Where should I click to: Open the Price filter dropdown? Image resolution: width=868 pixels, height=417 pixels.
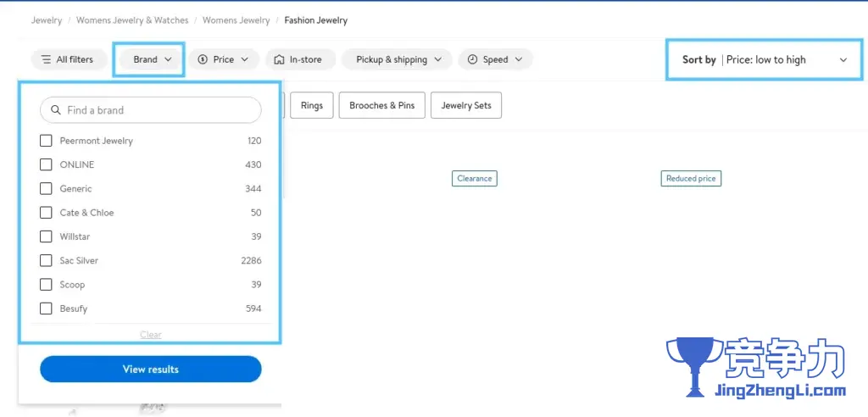[224, 59]
